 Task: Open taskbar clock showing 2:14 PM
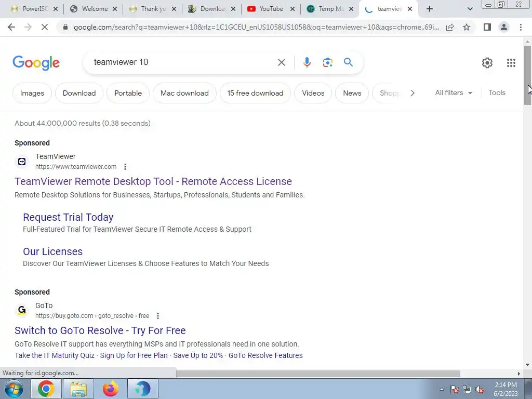click(x=506, y=389)
